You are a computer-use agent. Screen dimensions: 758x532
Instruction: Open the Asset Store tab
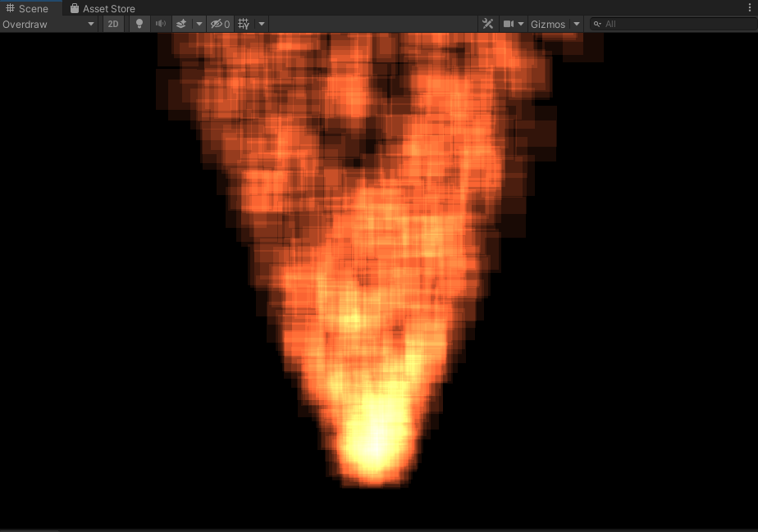(103, 8)
